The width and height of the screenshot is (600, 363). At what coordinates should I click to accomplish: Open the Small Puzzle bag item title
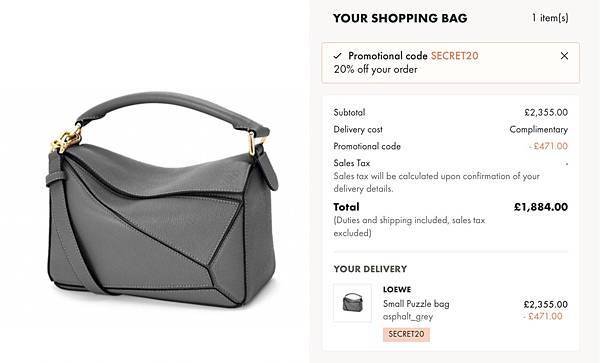[x=416, y=304]
